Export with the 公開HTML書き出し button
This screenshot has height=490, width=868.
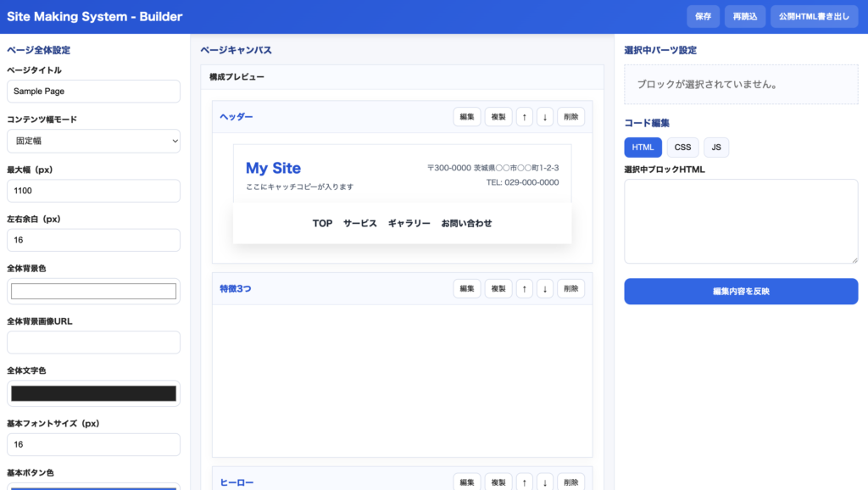(814, 17)
